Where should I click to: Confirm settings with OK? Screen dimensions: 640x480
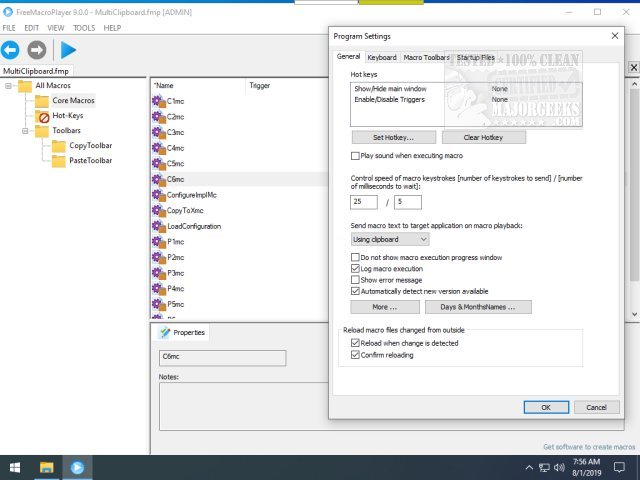(546, 407)
